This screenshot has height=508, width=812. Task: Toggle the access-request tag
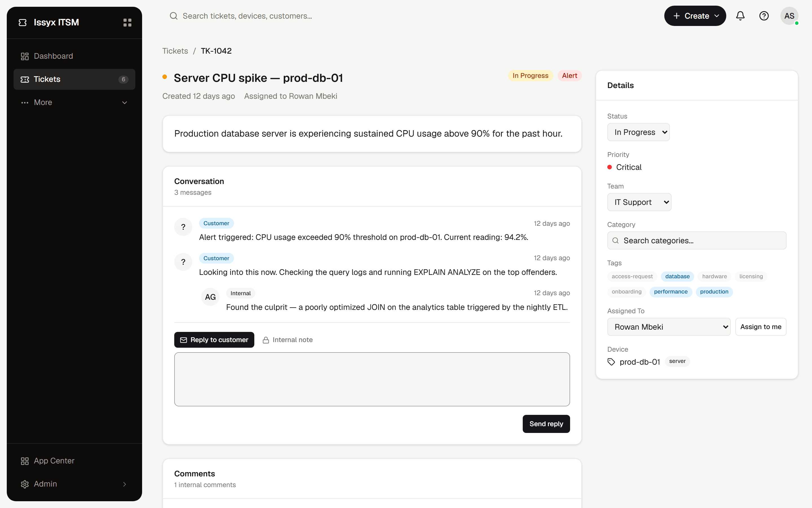pos(632,276)
